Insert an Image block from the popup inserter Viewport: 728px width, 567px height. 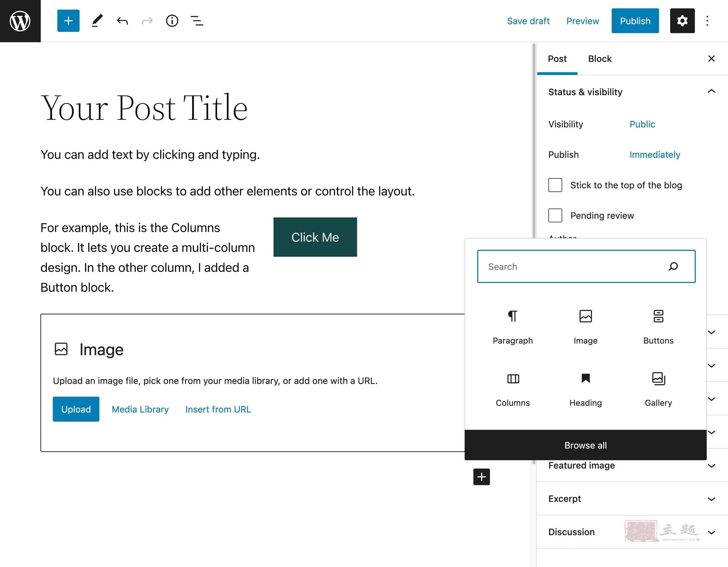[x=586, y=327]
